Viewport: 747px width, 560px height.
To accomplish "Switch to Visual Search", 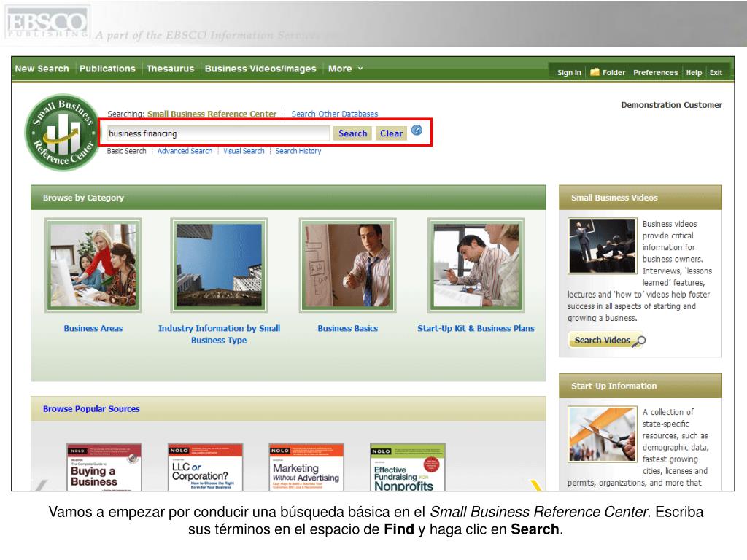I will 244,151.
